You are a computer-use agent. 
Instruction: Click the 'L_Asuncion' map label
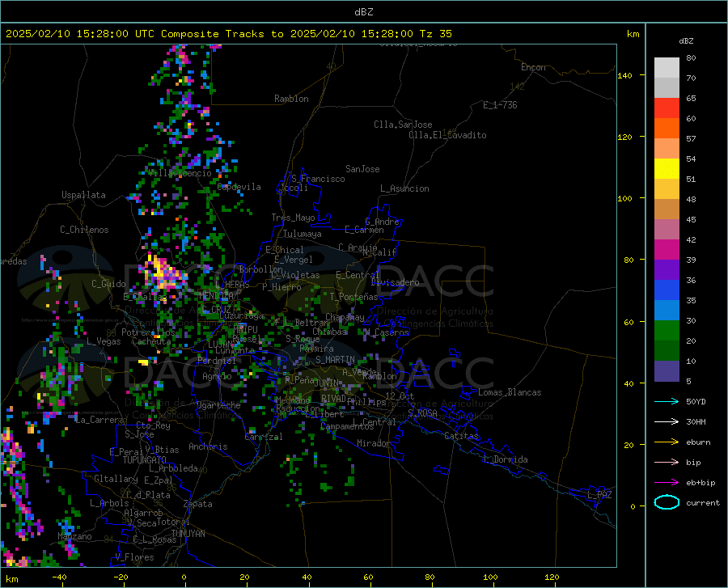pos(404,188)
